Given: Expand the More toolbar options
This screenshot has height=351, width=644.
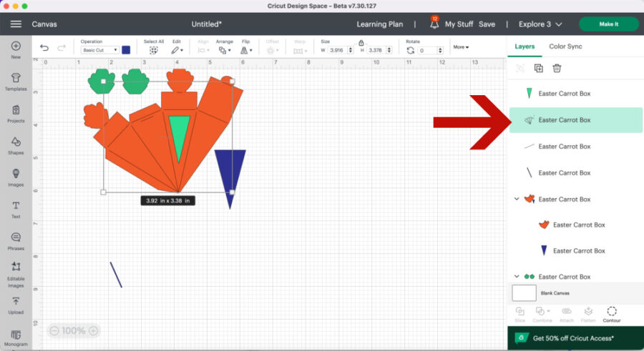Looking at the screenshot, I should point(461,47).
